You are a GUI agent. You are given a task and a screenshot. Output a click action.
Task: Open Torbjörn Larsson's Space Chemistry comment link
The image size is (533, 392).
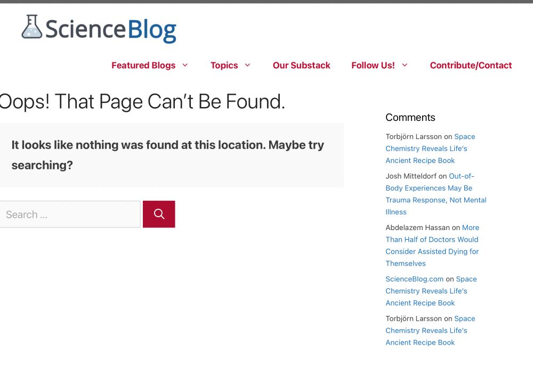(x=426, y=148)
